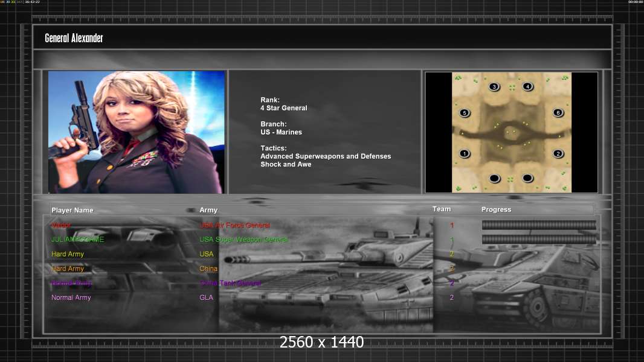Click the USA Air Force General army

pyautogui.click(x=234, y=225)
